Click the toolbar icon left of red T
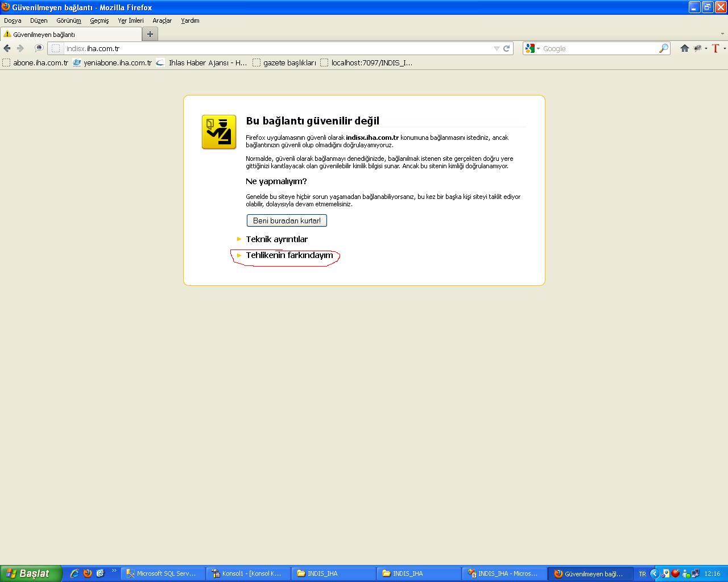Image resolution: width=728 pixels, height=582 pixels. click(698, 48)
